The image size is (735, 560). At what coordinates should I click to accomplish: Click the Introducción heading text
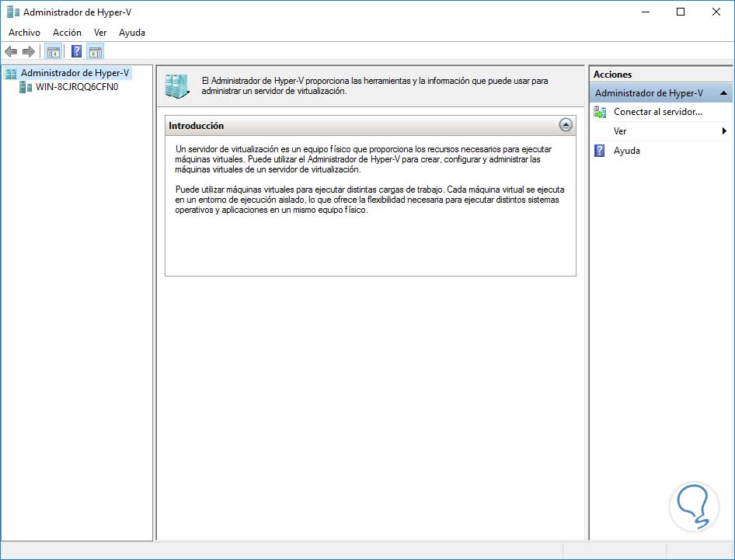tap(196, 126)
